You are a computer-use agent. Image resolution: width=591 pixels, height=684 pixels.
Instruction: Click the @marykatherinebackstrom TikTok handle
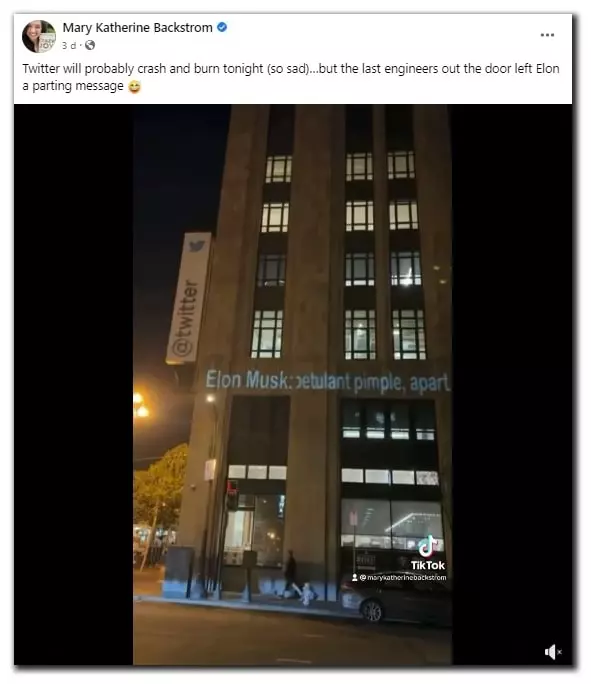(399, 578)
